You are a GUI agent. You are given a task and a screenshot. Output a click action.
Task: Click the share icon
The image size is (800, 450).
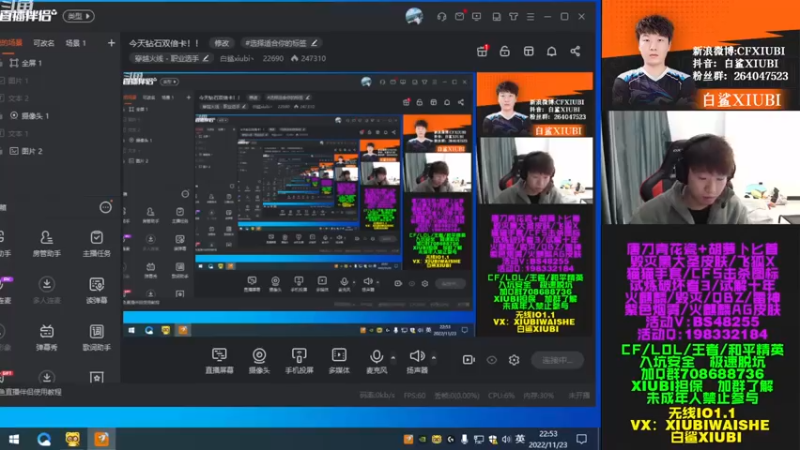pyautogui.click(x=575, y=51)
